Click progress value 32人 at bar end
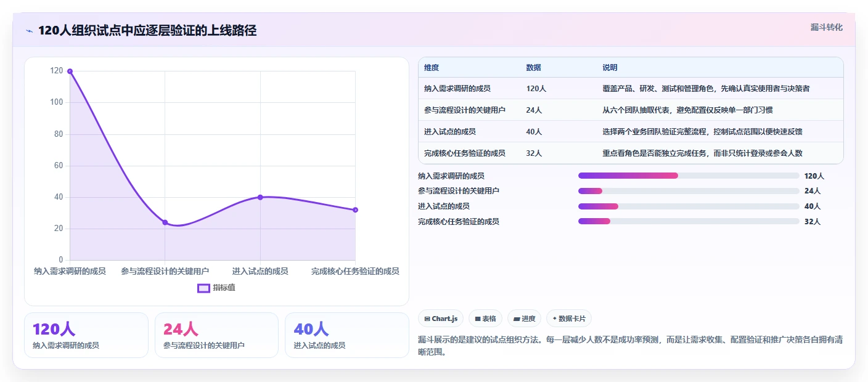868x382 pixels. tap(813, 222)
